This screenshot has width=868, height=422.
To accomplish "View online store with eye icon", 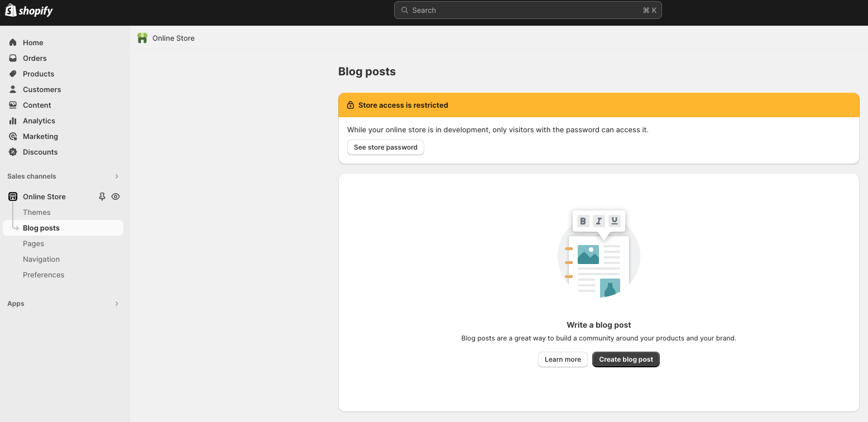I will coord(116,196).
